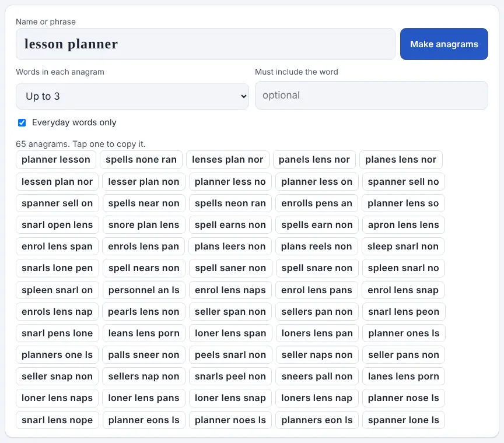Click "palls sneer non" anagram
504x443 pixels.
pyautogui.click(x=143, y=354)
